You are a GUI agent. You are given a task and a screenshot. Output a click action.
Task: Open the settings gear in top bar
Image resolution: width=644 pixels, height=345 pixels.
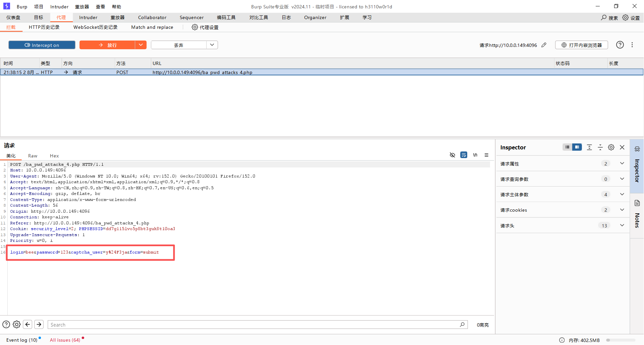(x=626, y=17)
